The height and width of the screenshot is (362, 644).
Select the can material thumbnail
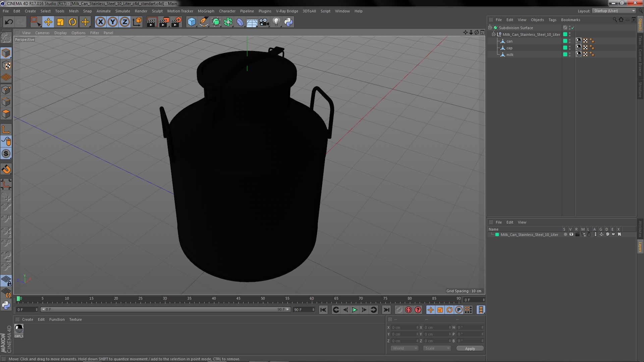point(19,329)
